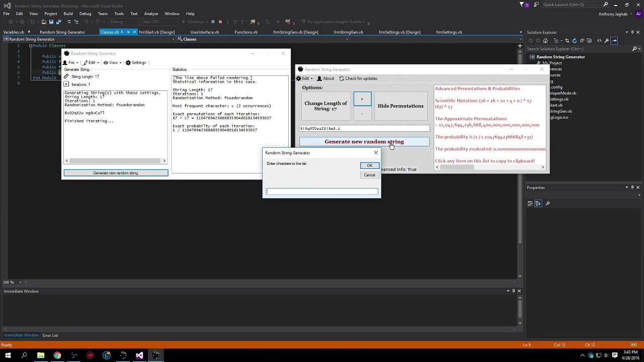
Task: Open the Build menu
Action: (x=68, y=14)
